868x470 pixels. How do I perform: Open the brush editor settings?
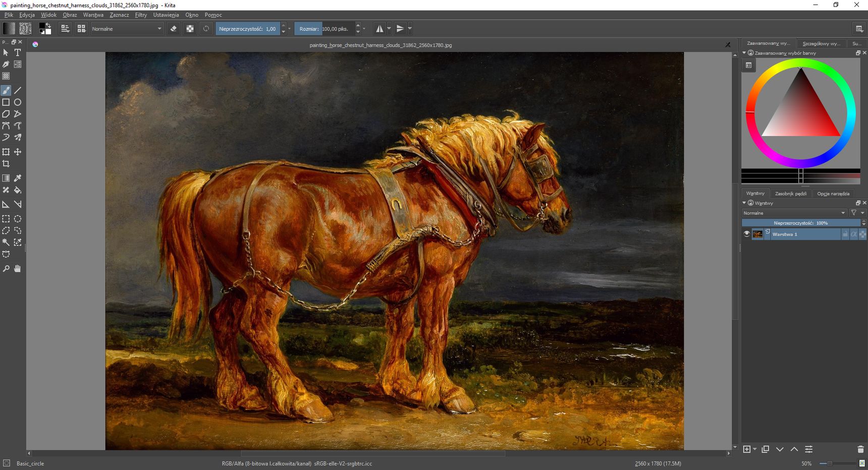click(65, 29)
